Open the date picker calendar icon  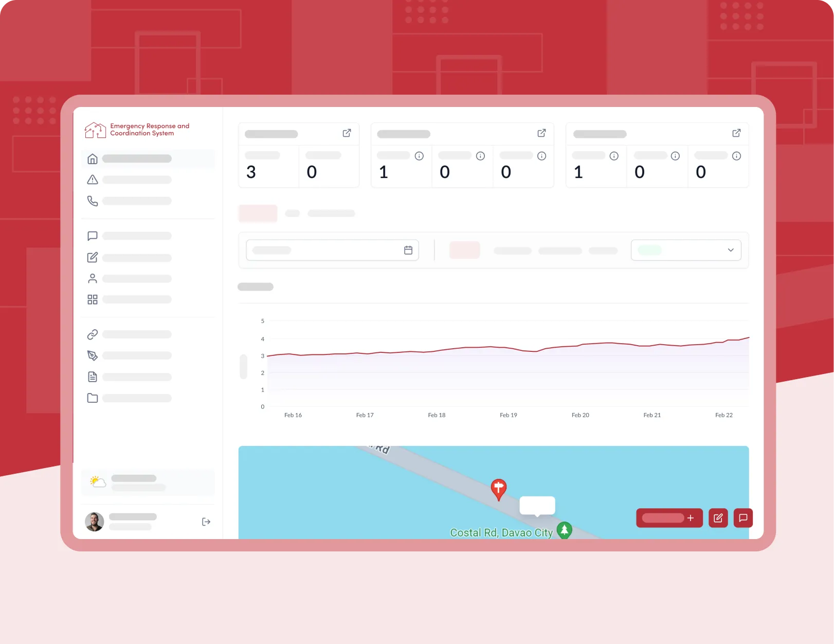coord(408,250)
